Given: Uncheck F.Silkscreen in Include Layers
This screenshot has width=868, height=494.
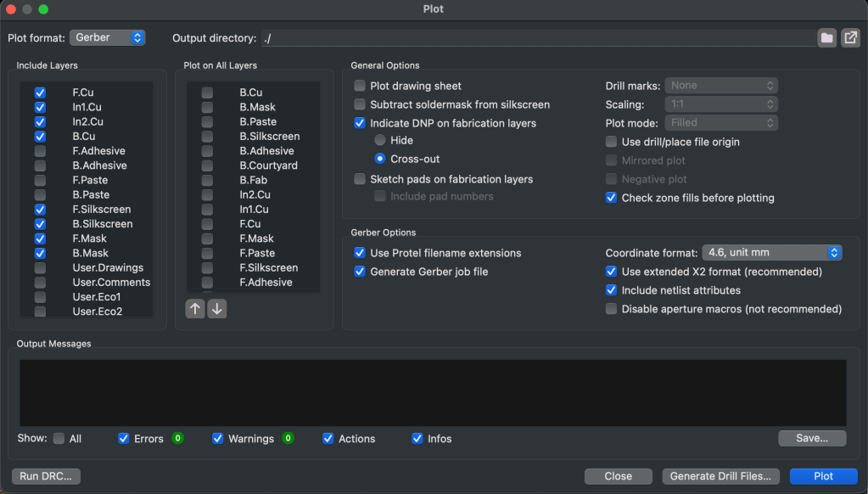Looking at the screenshot, I should pyautogui.click(x=40, y=210).
